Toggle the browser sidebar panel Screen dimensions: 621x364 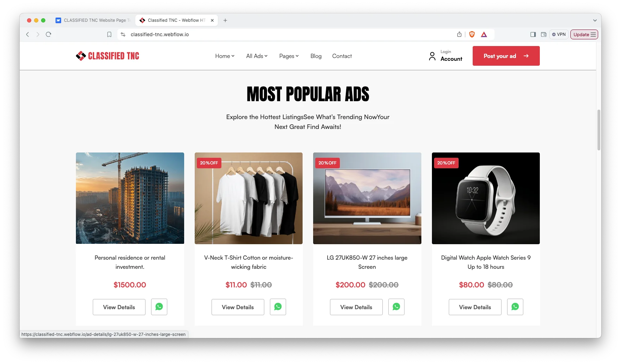click(x=533, y=34)
